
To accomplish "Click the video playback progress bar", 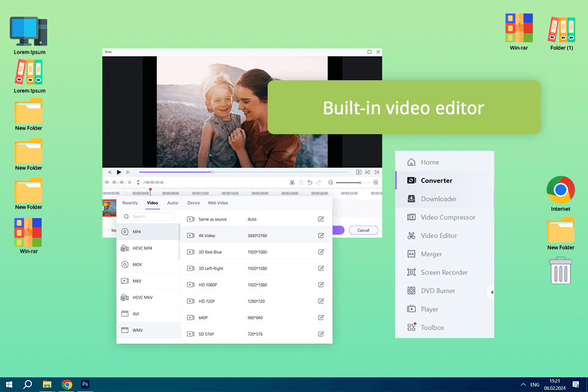I will 244,172.
